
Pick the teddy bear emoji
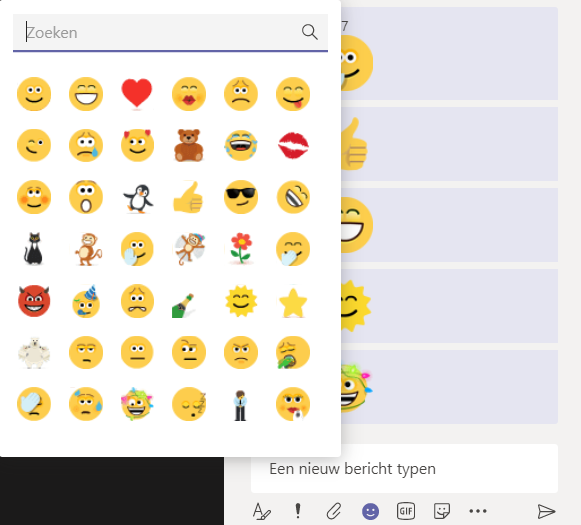pyautogui.click(x=189, y=145)
